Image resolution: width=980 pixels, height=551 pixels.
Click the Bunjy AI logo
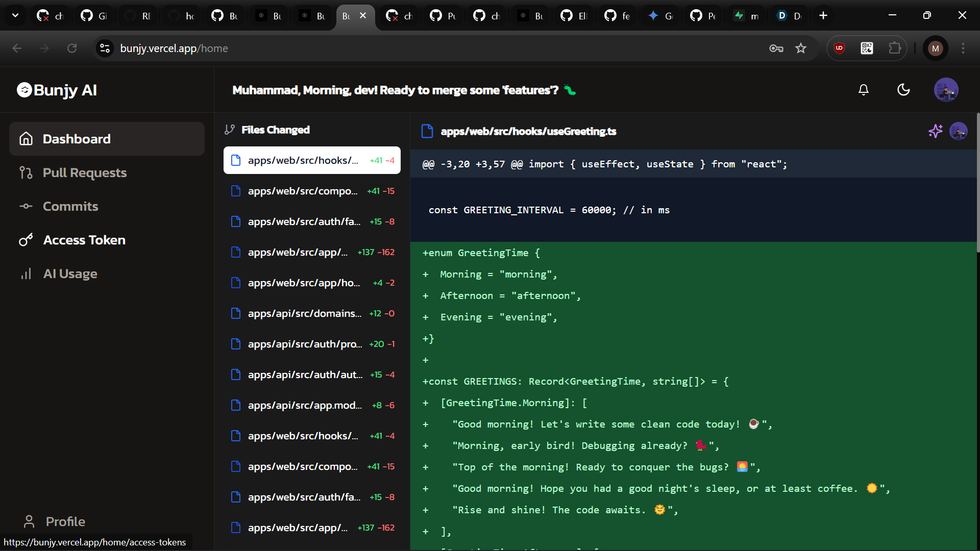click(57, 90)
